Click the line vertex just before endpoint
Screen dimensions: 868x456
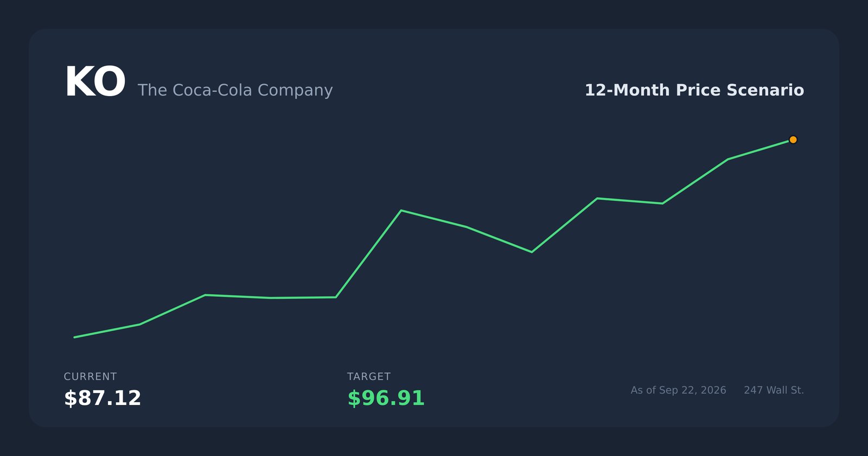coord(727,159)
